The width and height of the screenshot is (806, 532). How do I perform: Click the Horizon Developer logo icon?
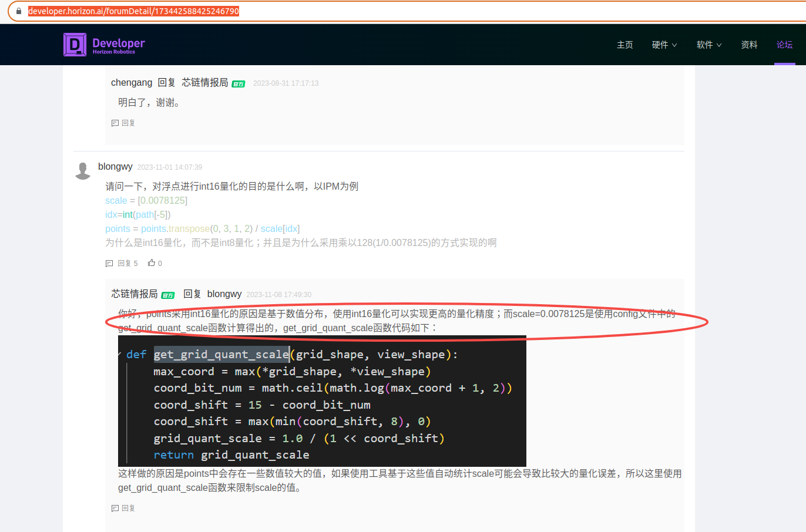pyautogui.click(x=75, y=45)
